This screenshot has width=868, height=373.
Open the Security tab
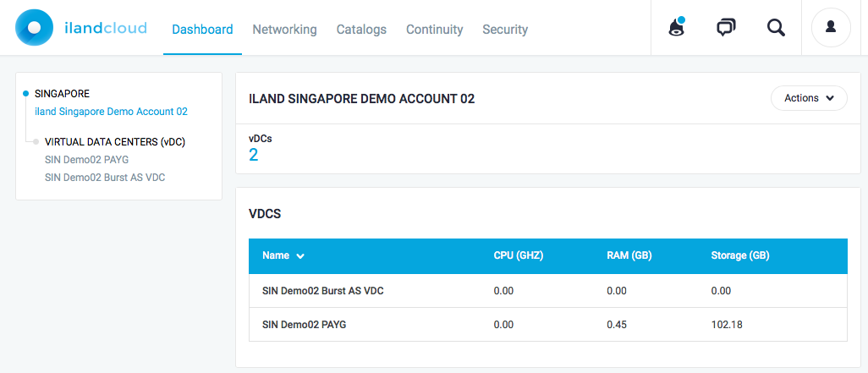[505, 30]
